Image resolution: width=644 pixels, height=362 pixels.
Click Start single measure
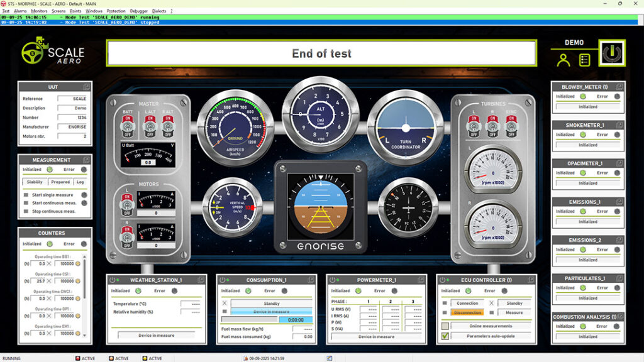point(53,195)
